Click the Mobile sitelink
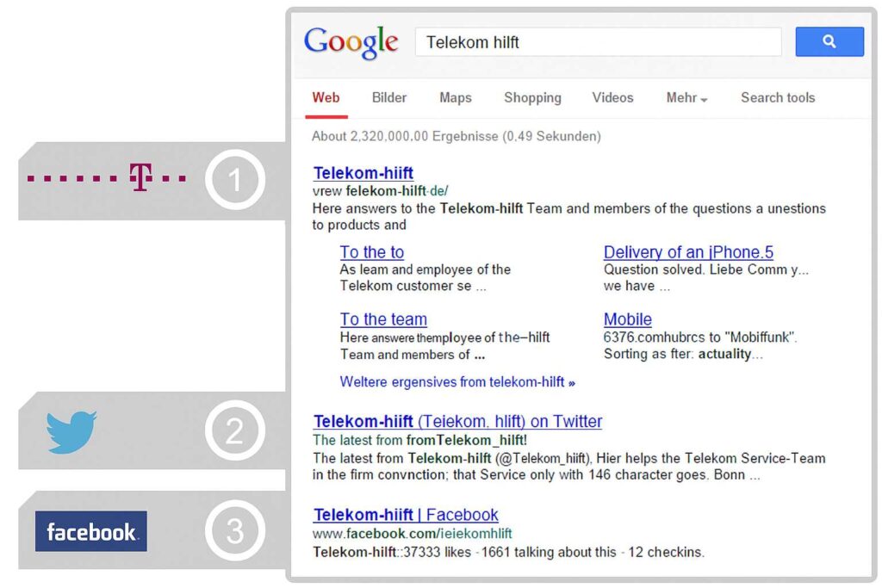 coord(628,319)
